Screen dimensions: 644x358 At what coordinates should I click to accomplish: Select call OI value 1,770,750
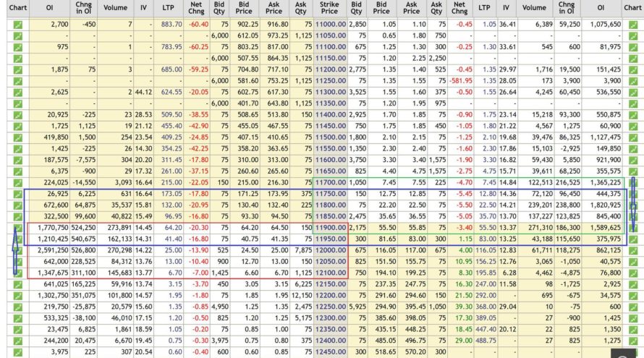tap(53, 227)
